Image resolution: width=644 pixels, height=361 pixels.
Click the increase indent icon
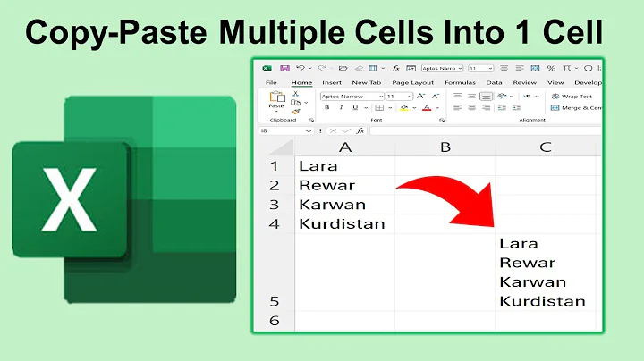(x=516, y=108)
